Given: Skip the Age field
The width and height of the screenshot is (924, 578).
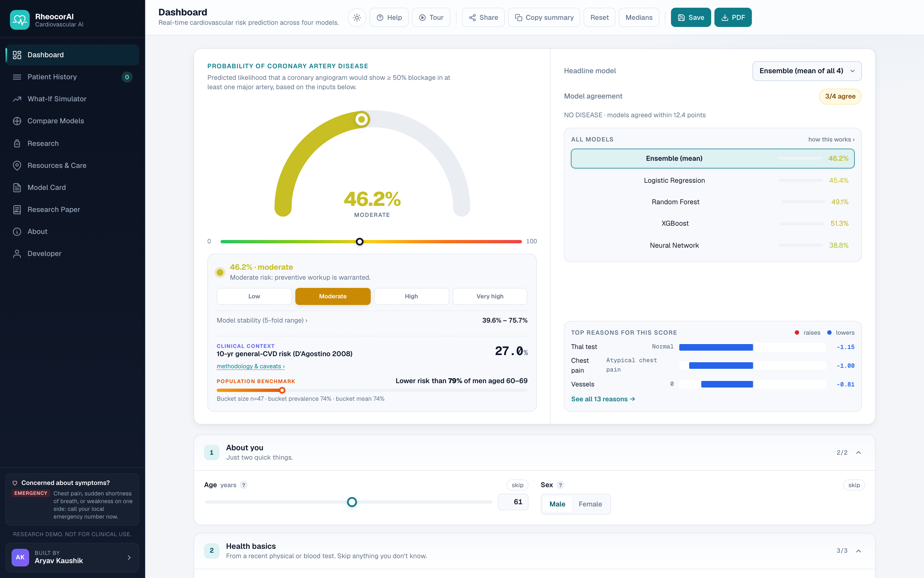Looking at the screenshot, I should coord(517,485).
